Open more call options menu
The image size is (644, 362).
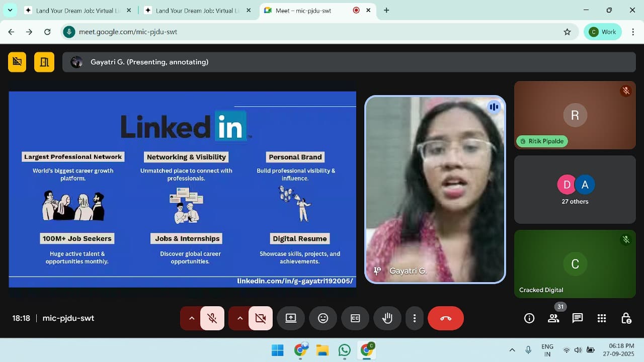click(415, 318)
